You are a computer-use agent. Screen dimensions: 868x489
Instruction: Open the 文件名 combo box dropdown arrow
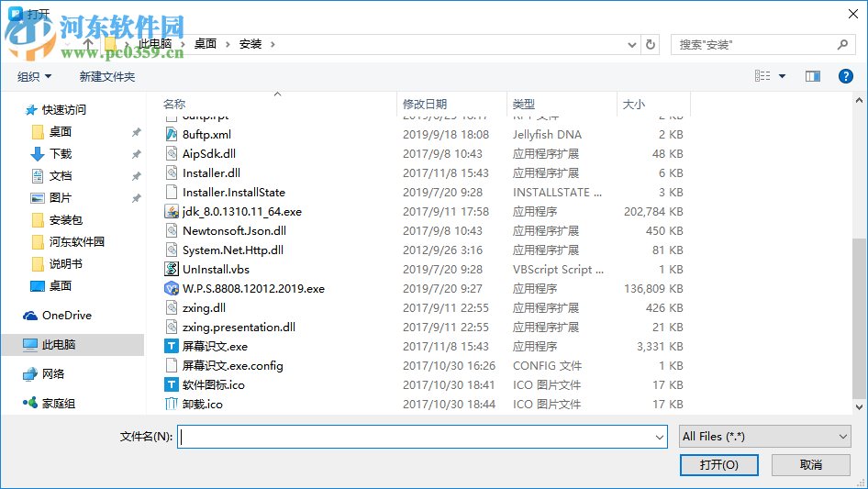660,437
